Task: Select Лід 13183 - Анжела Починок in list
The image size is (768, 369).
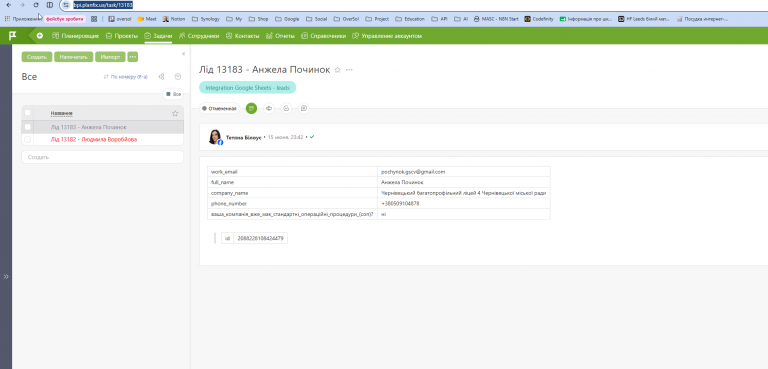Action: point(88,127)
